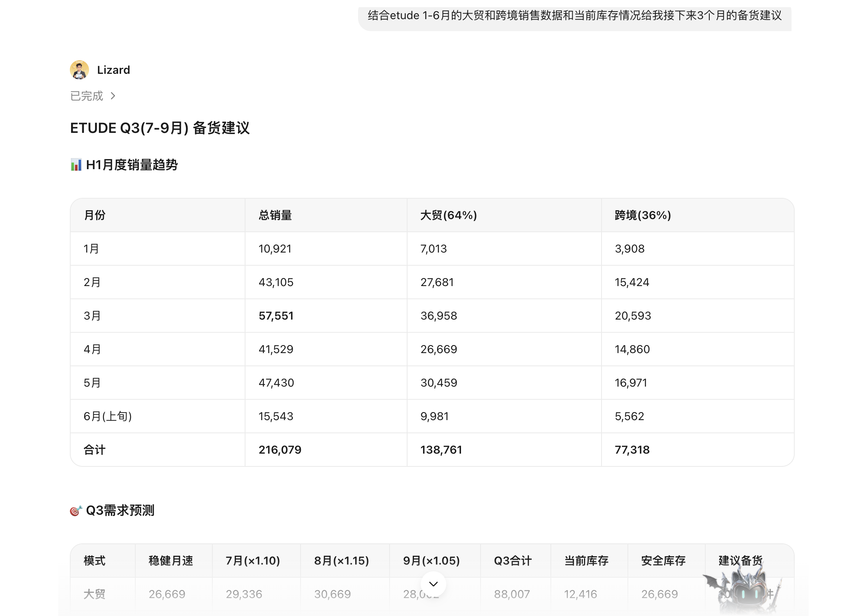Select the 26,669 value under 安全库存
The image size is (847, 616).
[659, 594]
